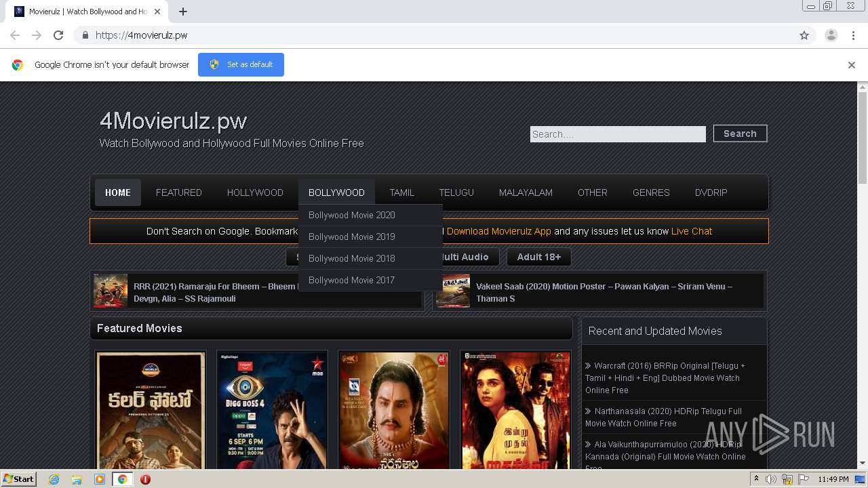The width and height of the screenshot is (868, 488).
Task: Click the Vakeel Saab thumbnail
Action: tap(453, 291)
